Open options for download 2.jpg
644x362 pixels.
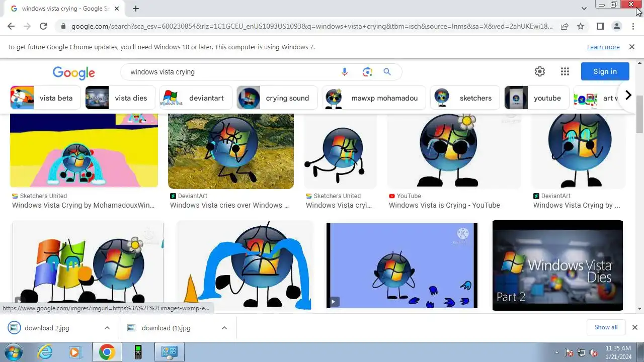[107, 328]
